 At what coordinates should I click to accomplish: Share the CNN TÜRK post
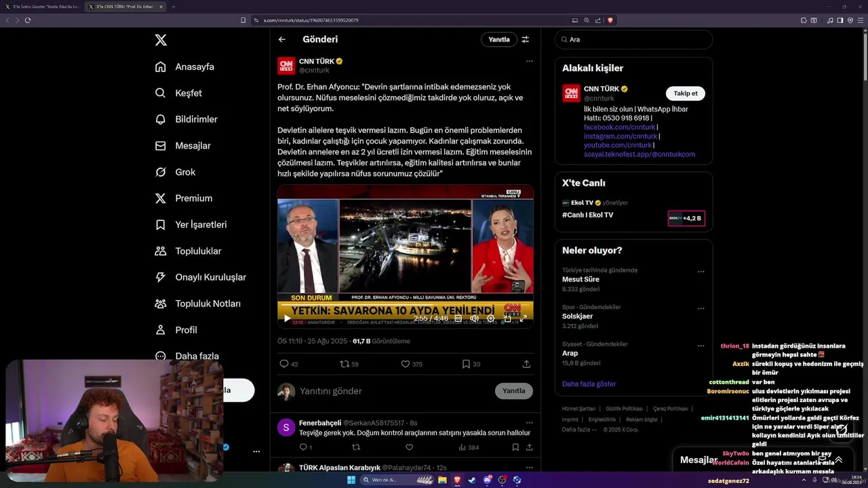point(526,364)
